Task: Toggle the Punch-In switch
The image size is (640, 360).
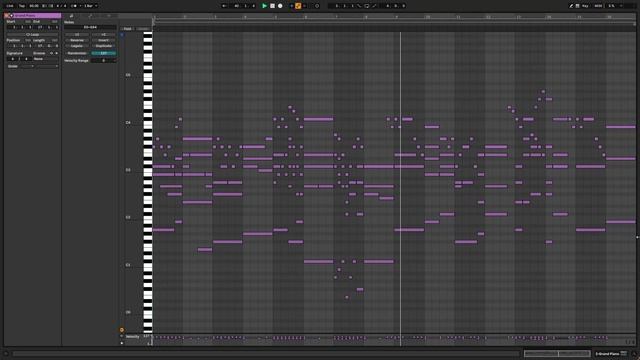Action: point(359,6)
